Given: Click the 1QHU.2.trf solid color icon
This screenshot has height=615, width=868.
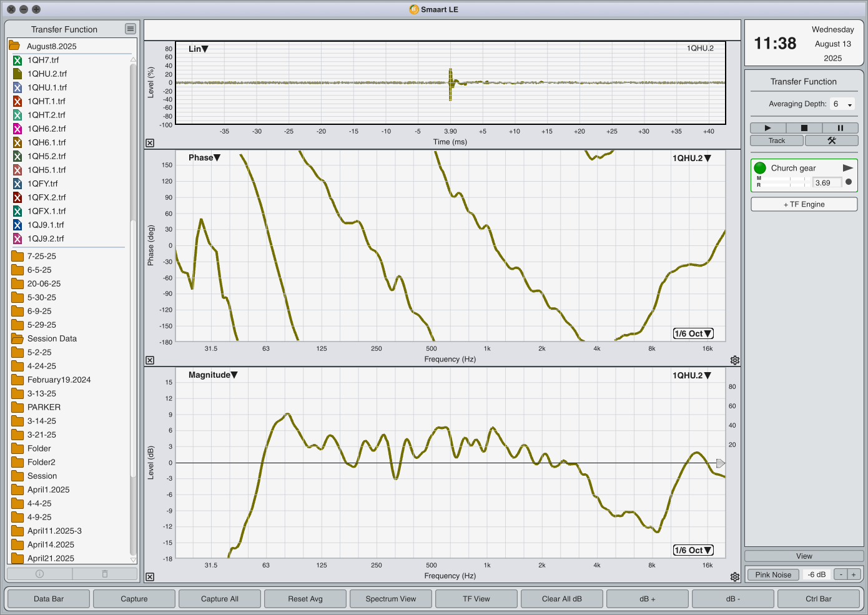Looking at the screenshot, I should coord(17,74).
